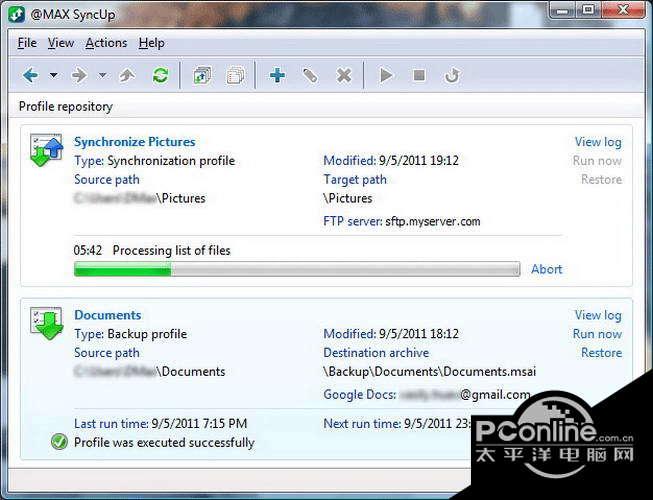The height and width of the screenshot is (500, 653).
Task: Click the '\Documents' source path text
Action: pyautogui.click(x=150, y=371)
